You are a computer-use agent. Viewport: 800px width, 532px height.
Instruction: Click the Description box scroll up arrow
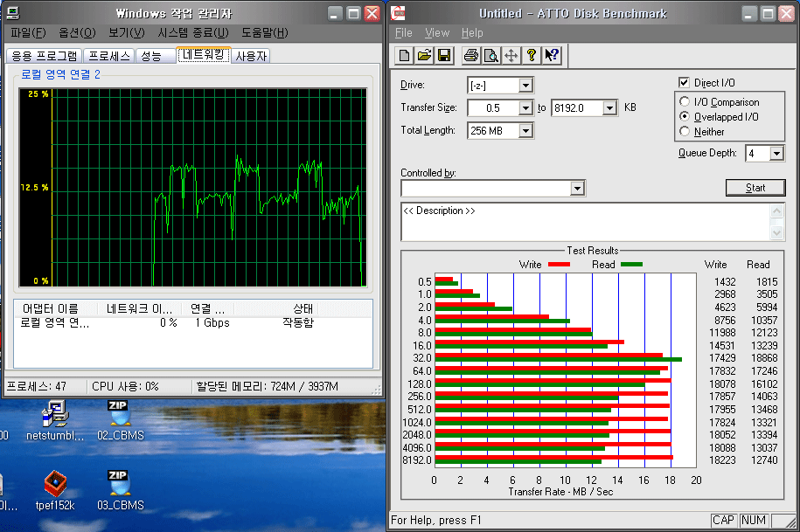776,211
